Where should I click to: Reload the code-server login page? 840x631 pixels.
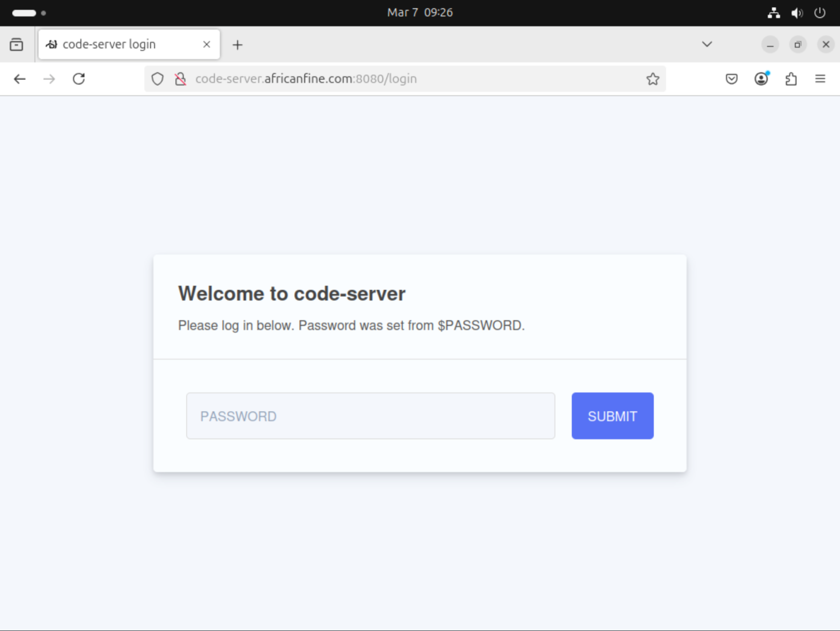pos(79,79)
